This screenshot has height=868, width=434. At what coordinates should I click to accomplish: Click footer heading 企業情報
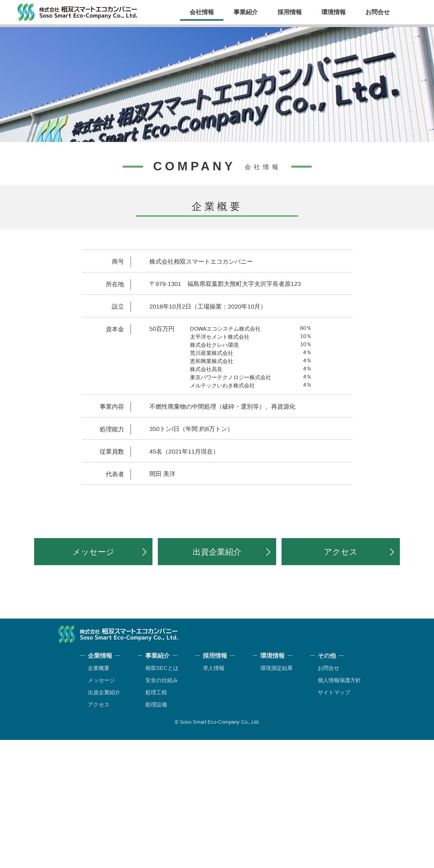100,656
